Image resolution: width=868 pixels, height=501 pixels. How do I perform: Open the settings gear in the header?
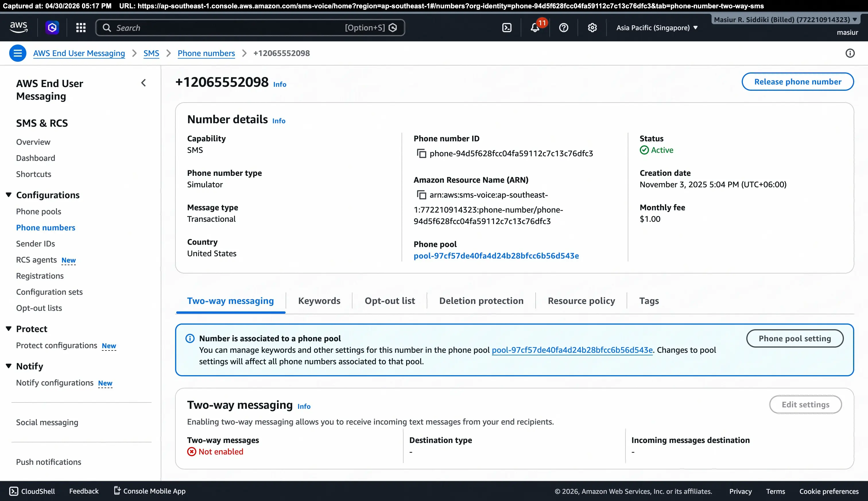click(x=592, y=28)
